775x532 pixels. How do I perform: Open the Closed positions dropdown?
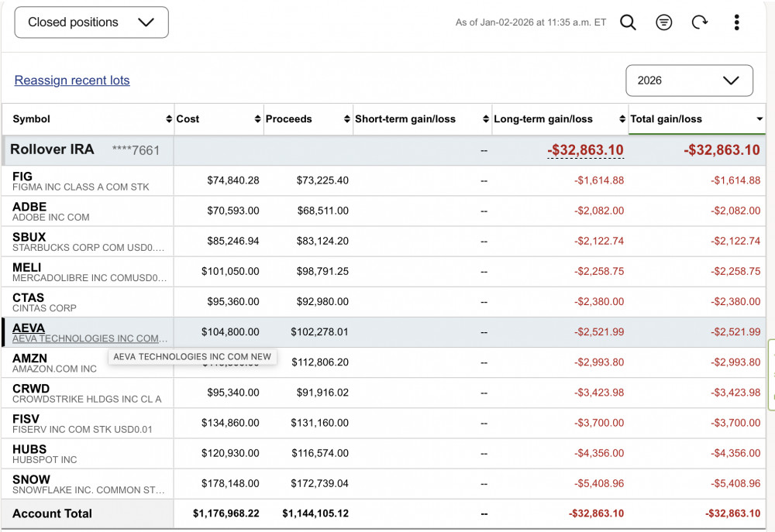(x=91, y=22)
